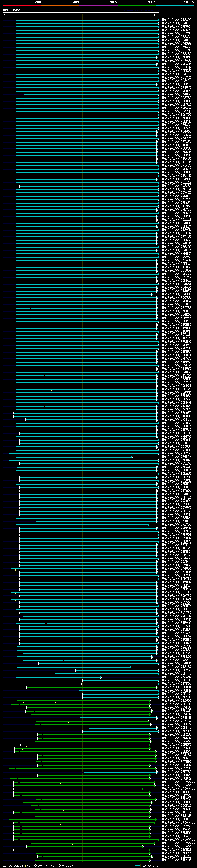Open hit UniRef100_B9GUR8
Screen dimensions: 197x868
[176, 91]
